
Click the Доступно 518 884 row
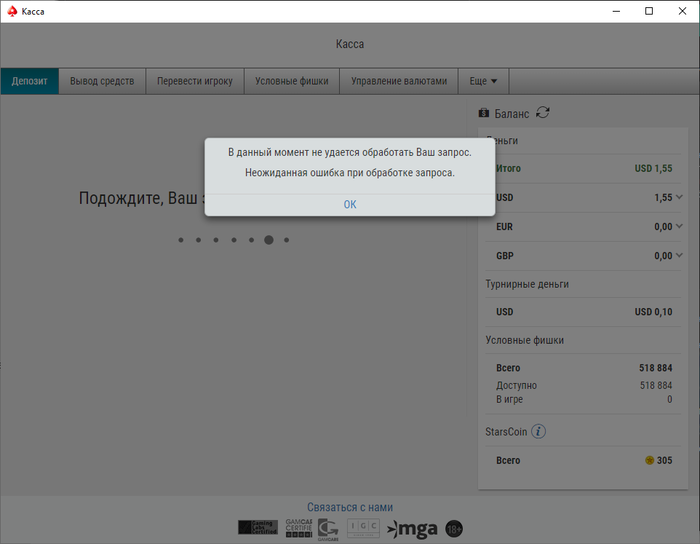point(583,385)
